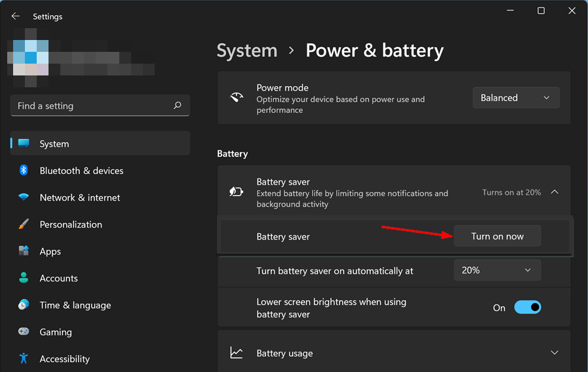This screenshot has height=372, width=588.
Task: Click the Bluetooth icon in sidebar
Action: (x=24, y=171)
